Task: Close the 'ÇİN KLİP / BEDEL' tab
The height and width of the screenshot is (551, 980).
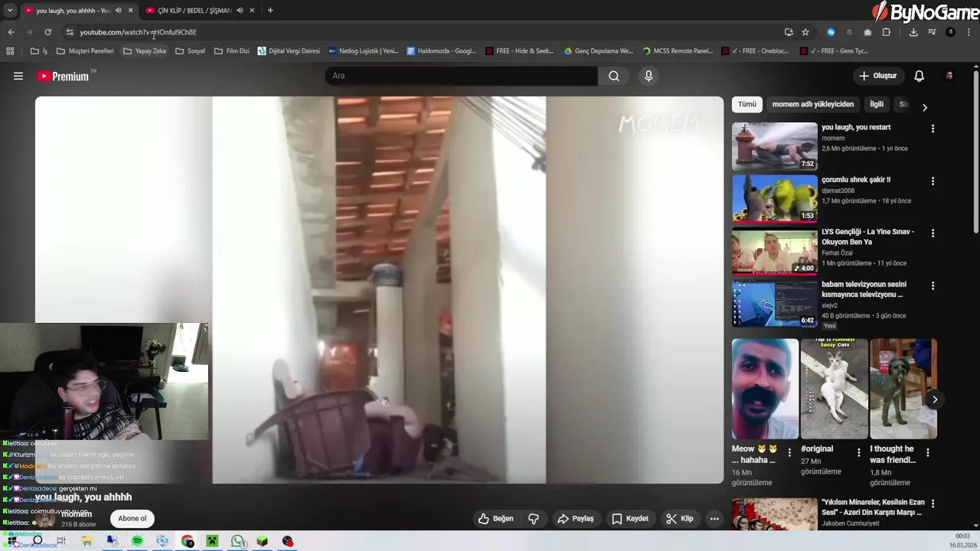Action: pyautogui.click(x=252, y=11)
